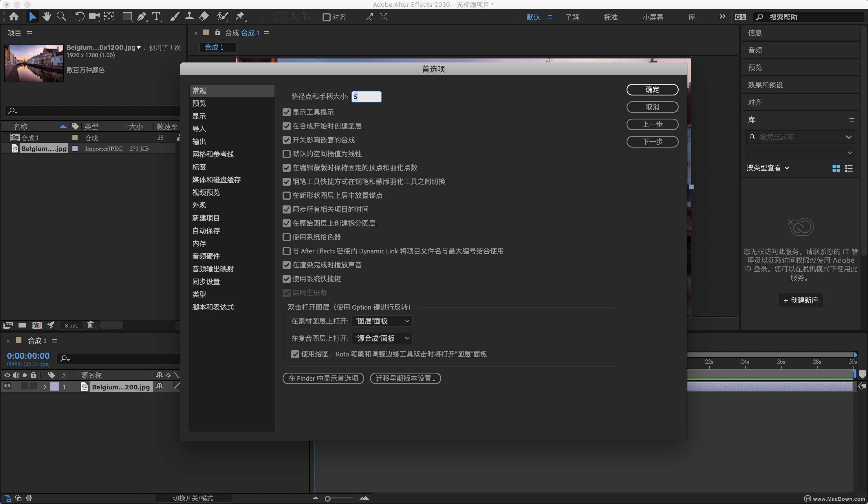This screenshot has height=504, width=868.
Task: Expand the Belgium layer properties arrow
Action: 45,387
